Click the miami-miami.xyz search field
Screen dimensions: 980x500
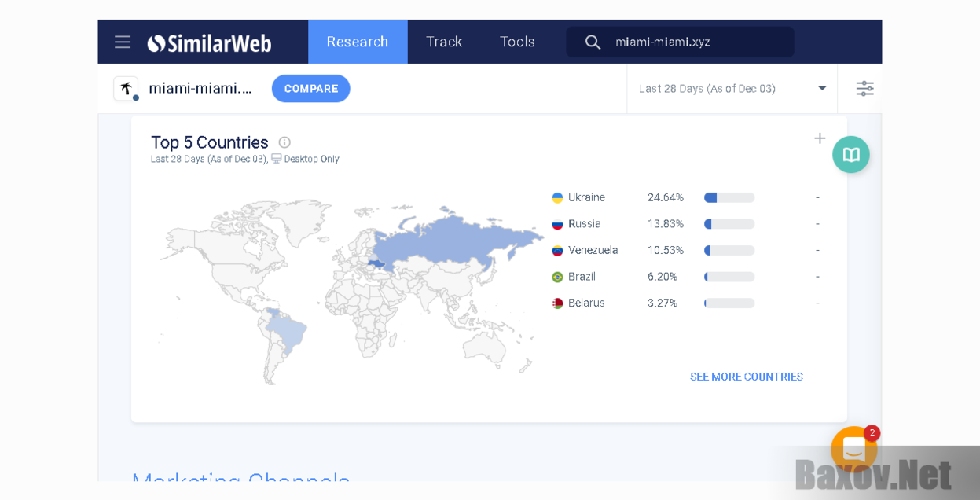coord(680,42)
